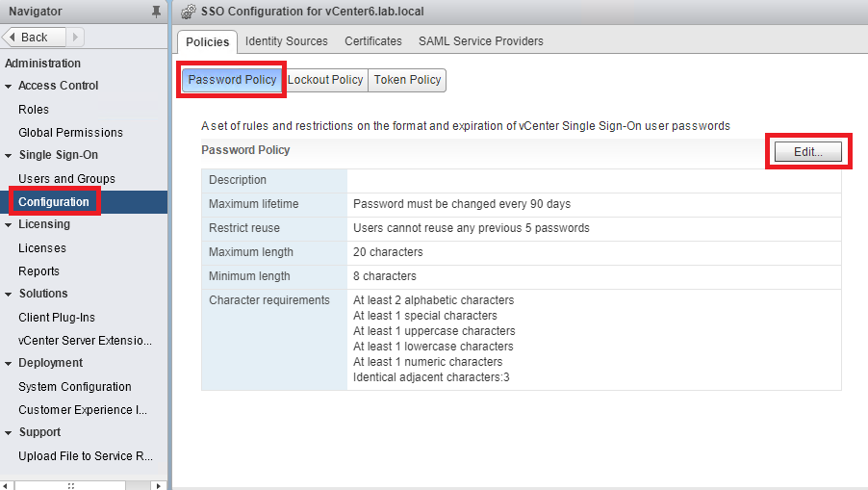Switch to the Identity Sources tab
The height and width of the screenshot is (490, 868).
coord(286,41)
